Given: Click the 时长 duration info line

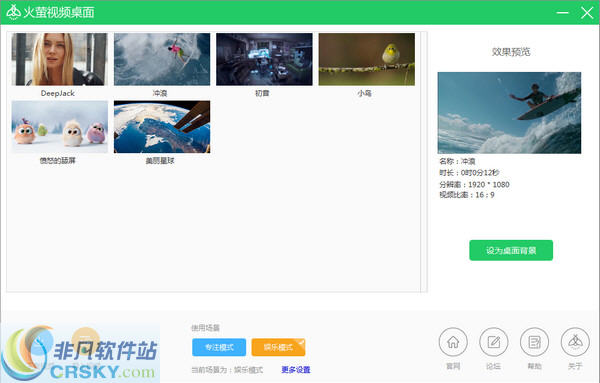Looking at the screenshot, I should click(x=469, y=173).
